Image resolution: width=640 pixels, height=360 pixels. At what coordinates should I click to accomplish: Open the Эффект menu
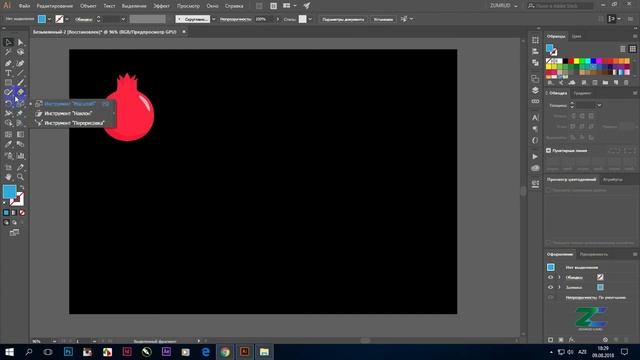(x=162, y=6)
